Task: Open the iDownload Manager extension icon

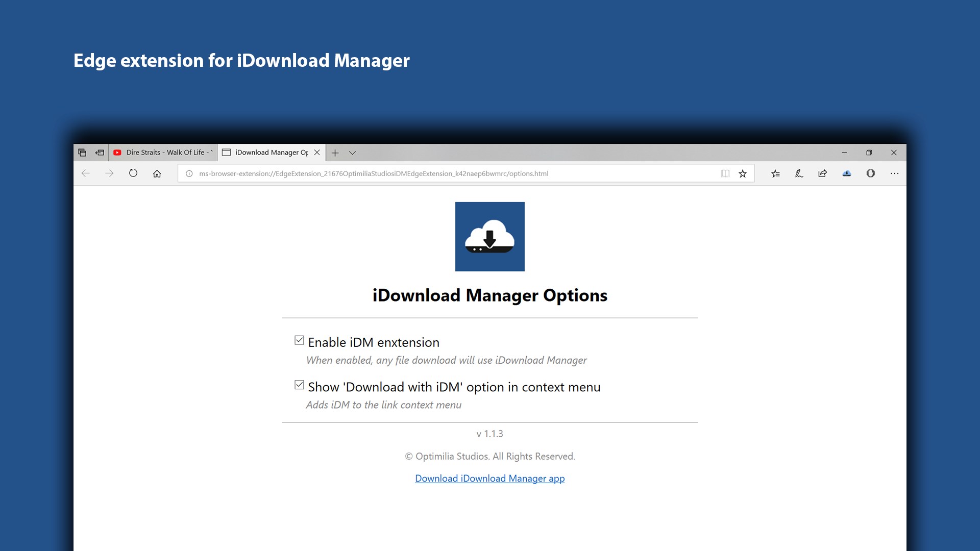Action: [847, 173]
